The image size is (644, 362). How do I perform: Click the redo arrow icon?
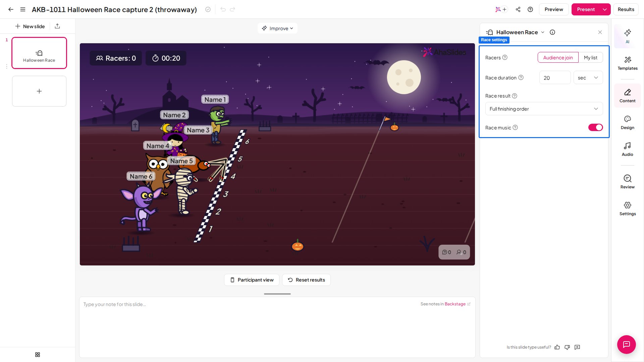coord(232,9)
